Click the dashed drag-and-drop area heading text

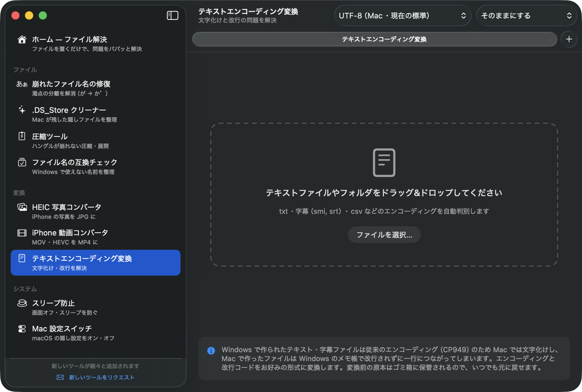(384, 193)
